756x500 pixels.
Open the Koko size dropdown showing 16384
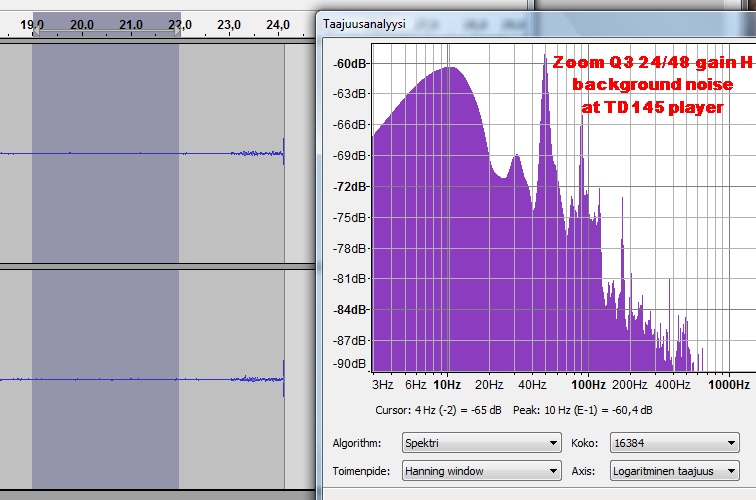point(674,443)
